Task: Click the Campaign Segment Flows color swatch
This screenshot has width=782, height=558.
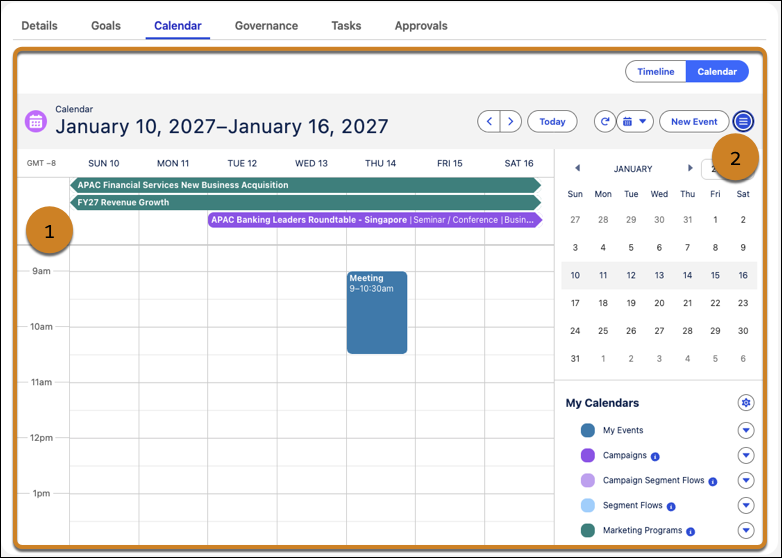Action: (588, 480)
